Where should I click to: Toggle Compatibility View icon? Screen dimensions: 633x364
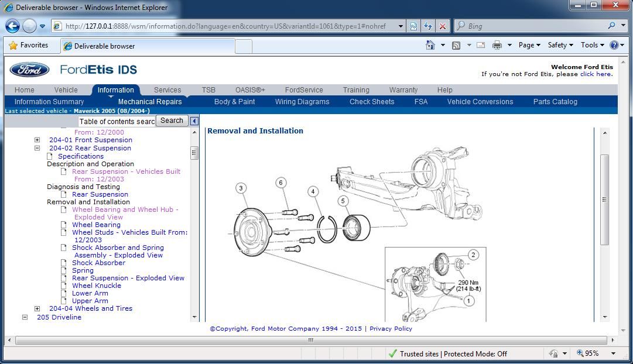tap(414, 26)
